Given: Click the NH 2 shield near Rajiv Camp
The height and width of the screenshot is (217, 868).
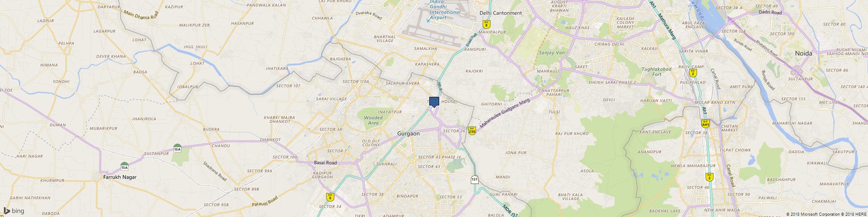Looking at the screenshot, I should (693, 72).
